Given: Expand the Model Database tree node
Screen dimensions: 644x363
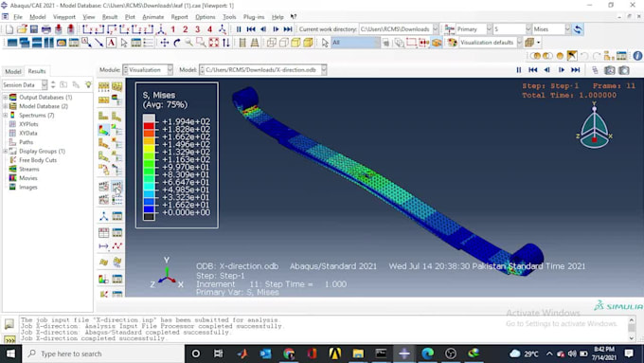Looking at the screenshot, I should pos(6,106).
